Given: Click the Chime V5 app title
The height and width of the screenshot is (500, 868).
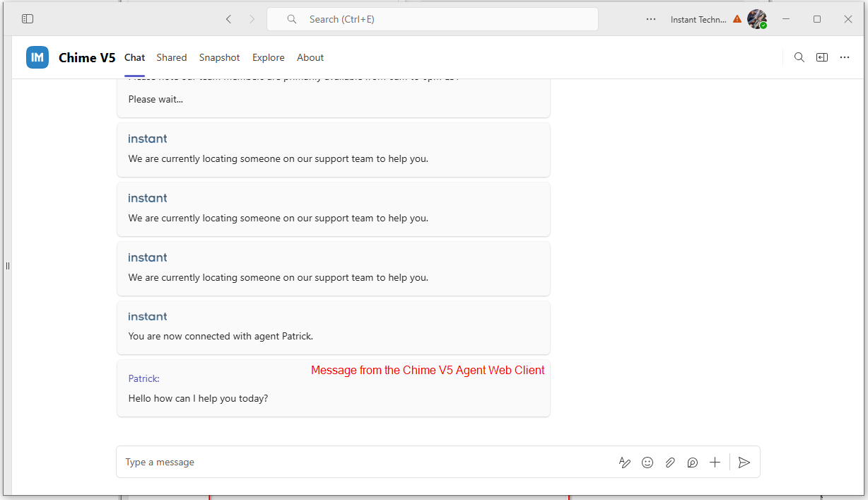Looking at the screenshot, I should tap(87, 58).
